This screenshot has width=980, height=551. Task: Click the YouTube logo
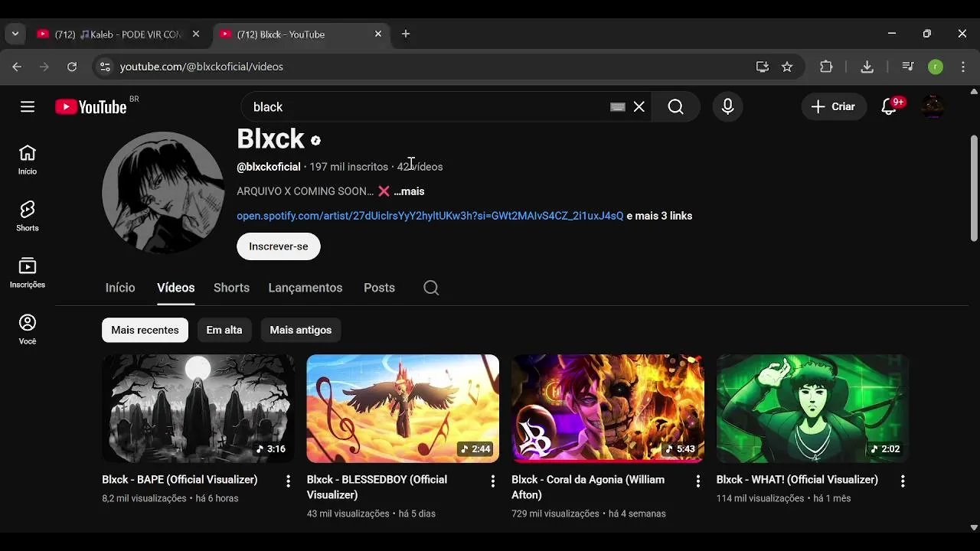click(x=91, y=106)
